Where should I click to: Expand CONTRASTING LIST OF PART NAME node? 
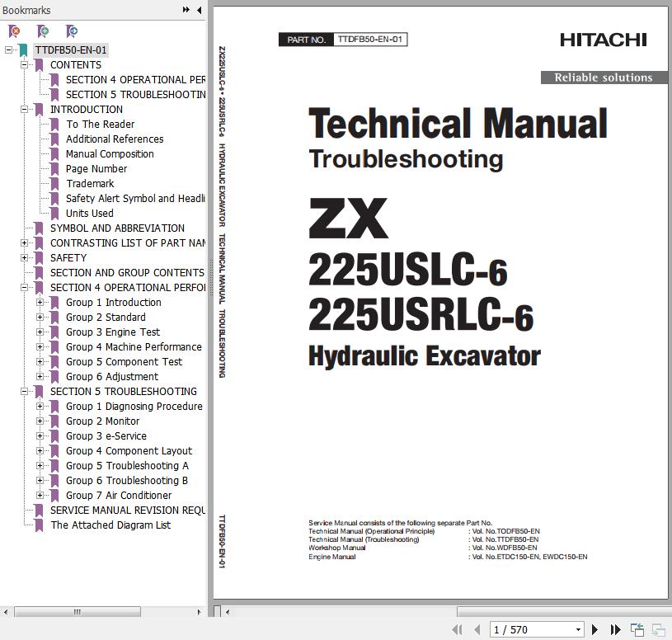click(25, 243)
